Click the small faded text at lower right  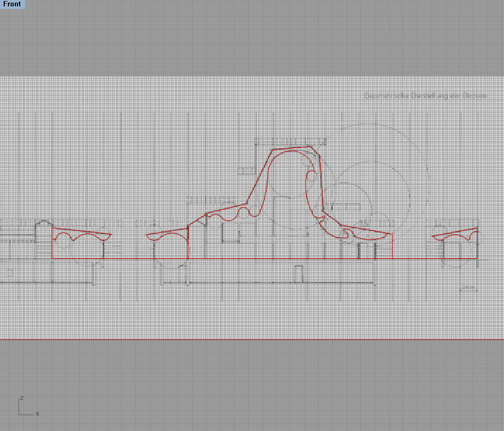click(x=468, y=289)
